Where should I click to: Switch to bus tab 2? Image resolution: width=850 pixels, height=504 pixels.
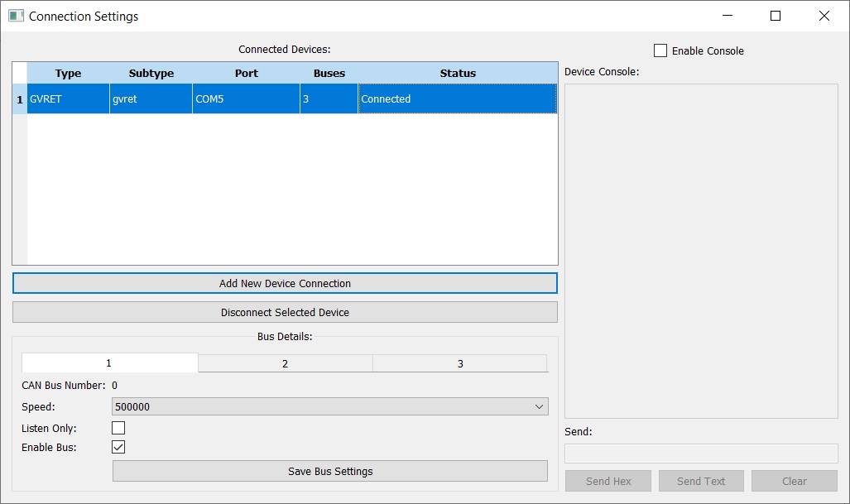tap(285, 363)
